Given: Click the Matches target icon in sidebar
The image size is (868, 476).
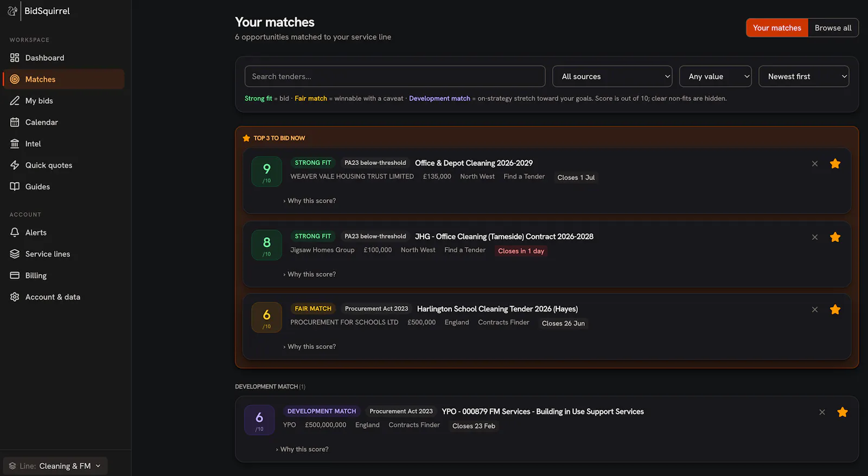Looking at the screenshot, I should coord(15,79).
